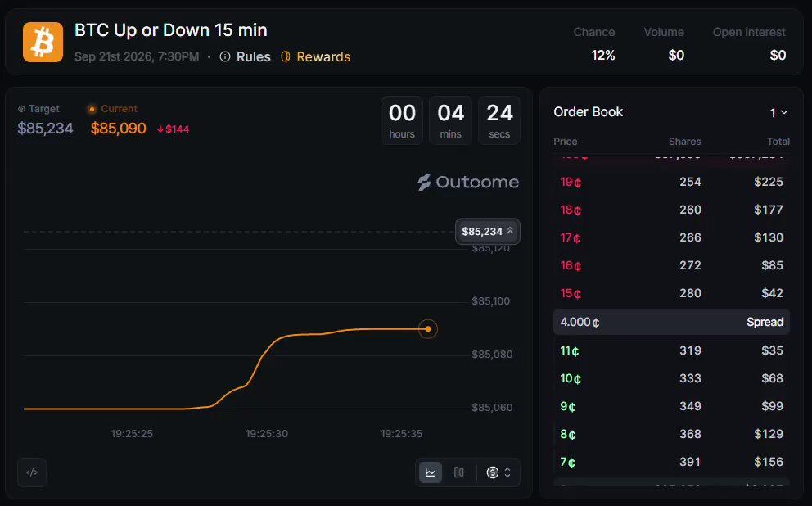Click the 24 secs countdown box

[x=499, y=120]
